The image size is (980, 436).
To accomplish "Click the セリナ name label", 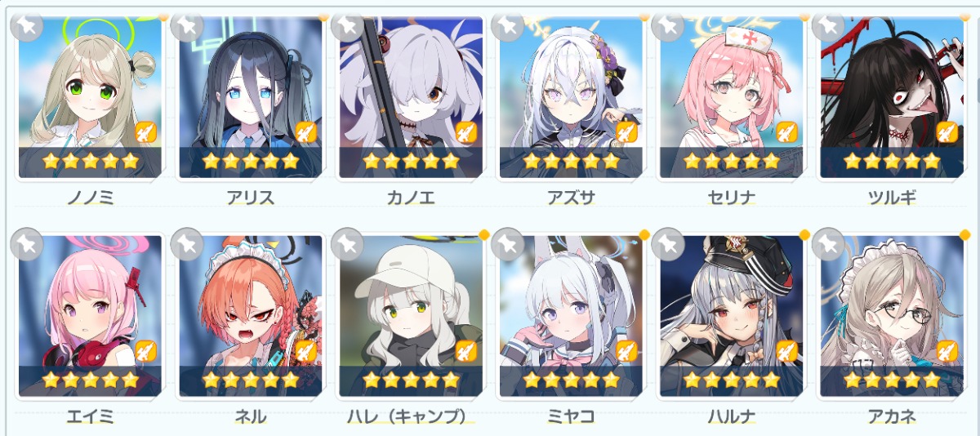I will coord(730,198).
